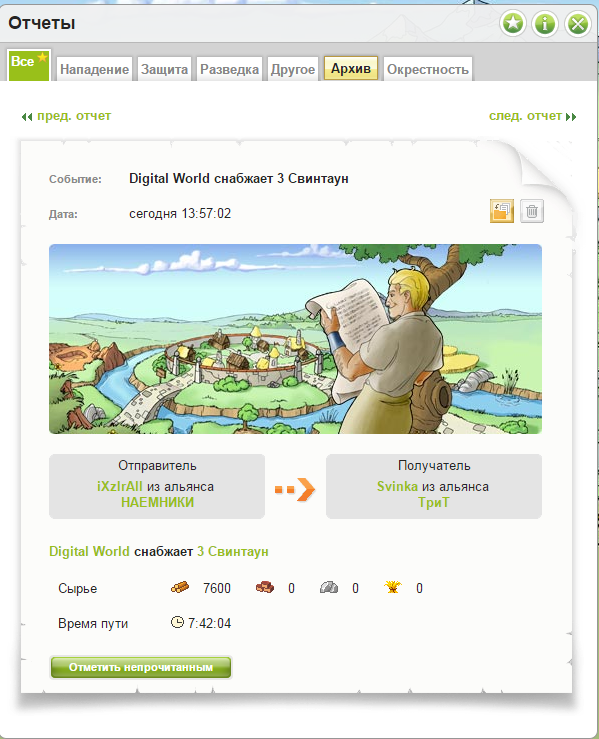Open sender profile iXzIrAll

[120, 486]
